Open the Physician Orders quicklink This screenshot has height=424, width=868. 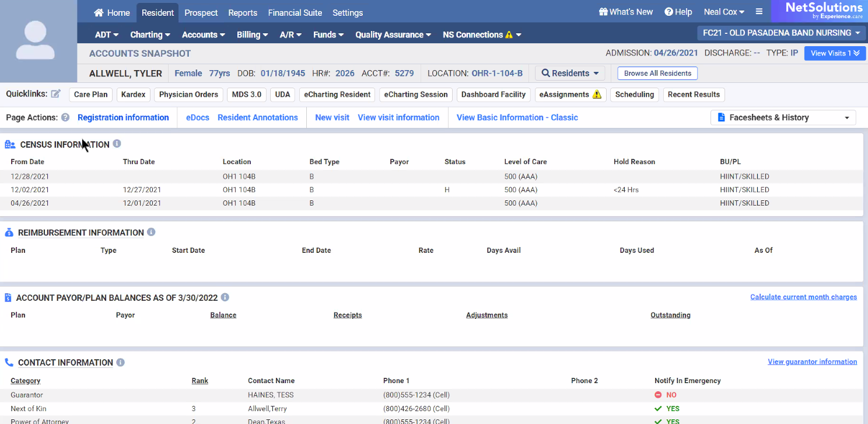188,95
